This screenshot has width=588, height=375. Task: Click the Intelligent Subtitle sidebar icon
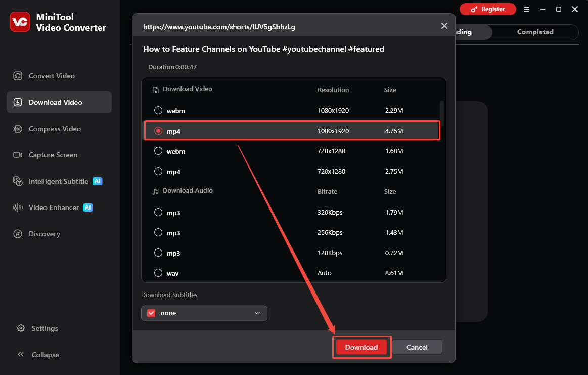[18, 181]
